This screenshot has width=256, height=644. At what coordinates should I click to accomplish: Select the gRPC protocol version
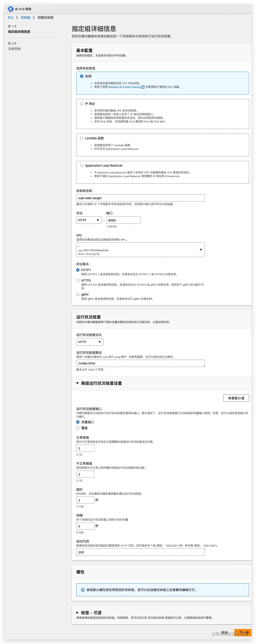78,295
